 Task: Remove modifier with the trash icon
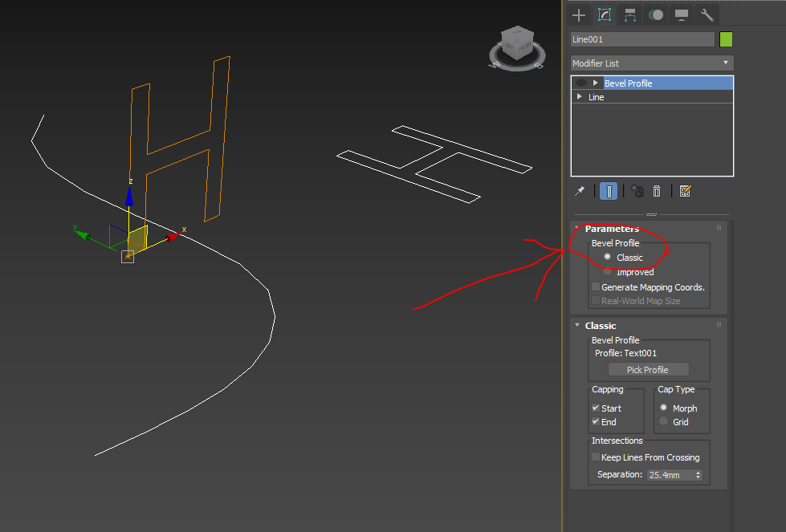tap(657, 191)
